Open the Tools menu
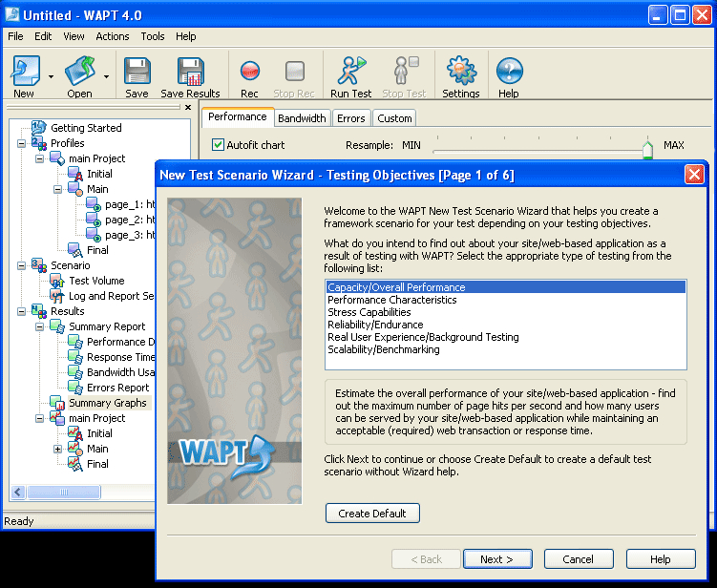This screenshot has height=588, width=717. (x=152, y=36)
